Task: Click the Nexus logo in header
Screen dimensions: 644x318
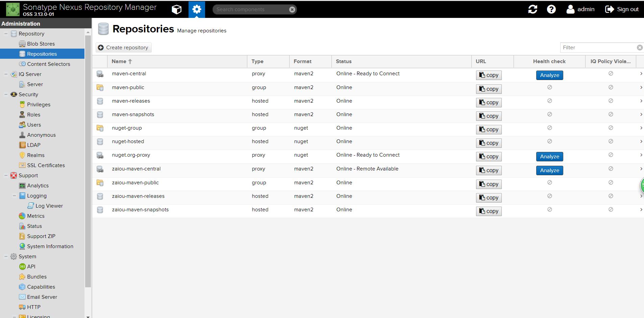Action: [x=13, y=9]
